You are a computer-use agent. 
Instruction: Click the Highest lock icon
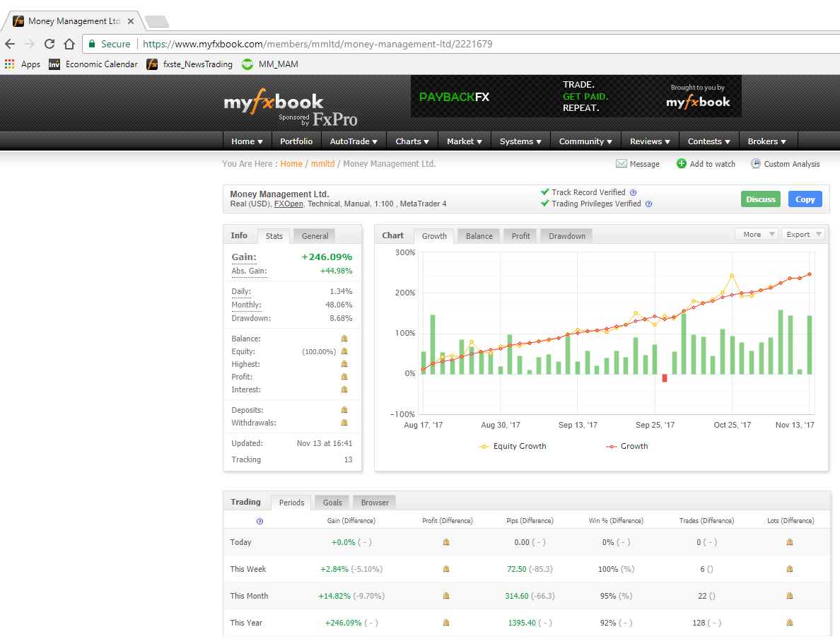344,364
